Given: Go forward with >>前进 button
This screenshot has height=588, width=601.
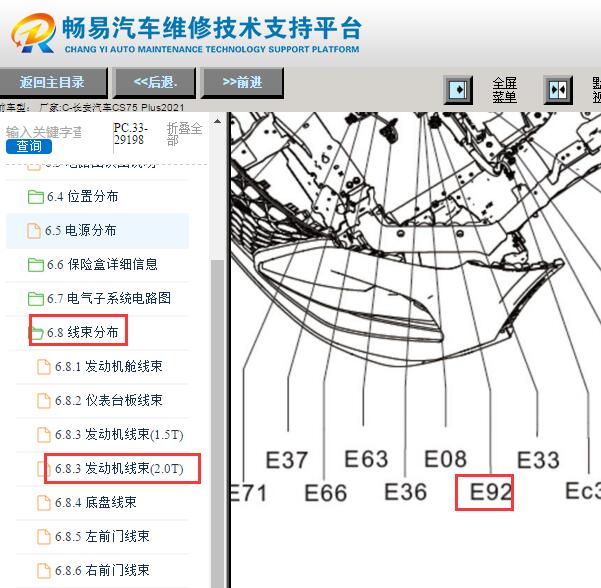Looking at the screenshot, I should coord(242,82).
